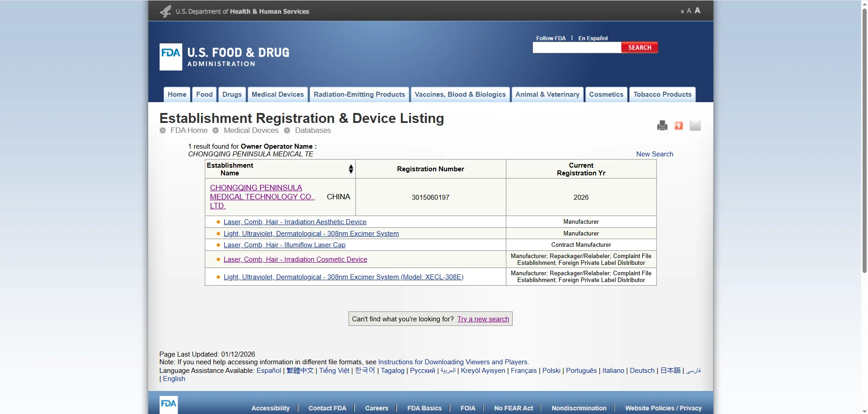This screenshot has height=414, width=868.
Task: Select the smallest text size a
Action: coord(682,11)
